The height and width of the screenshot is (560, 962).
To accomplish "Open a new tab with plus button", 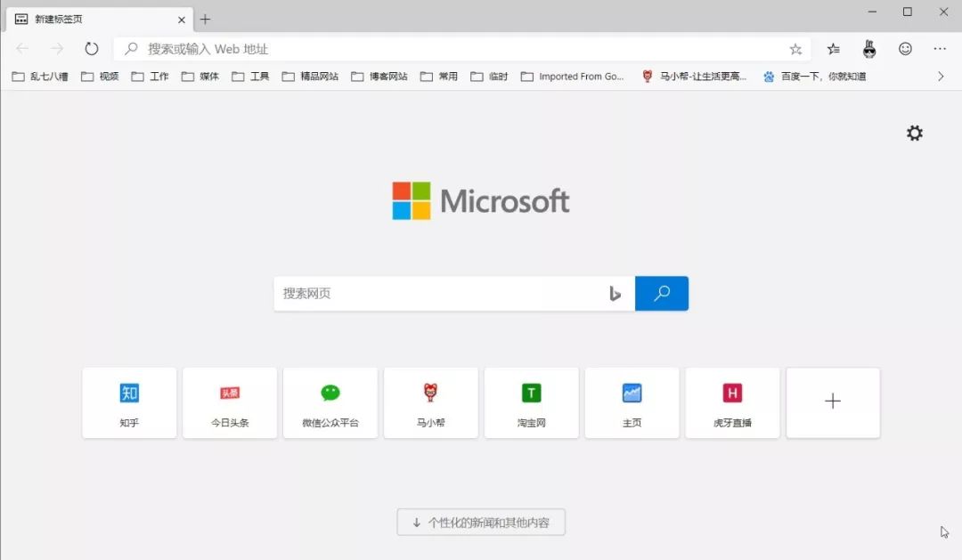I will click(x=205, y=20).
